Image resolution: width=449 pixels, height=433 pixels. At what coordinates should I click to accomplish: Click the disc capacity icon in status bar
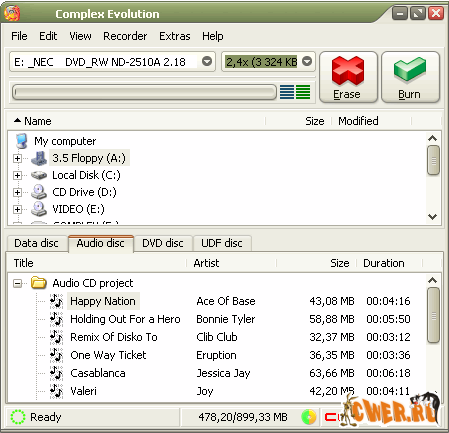(x=309, y=417)
